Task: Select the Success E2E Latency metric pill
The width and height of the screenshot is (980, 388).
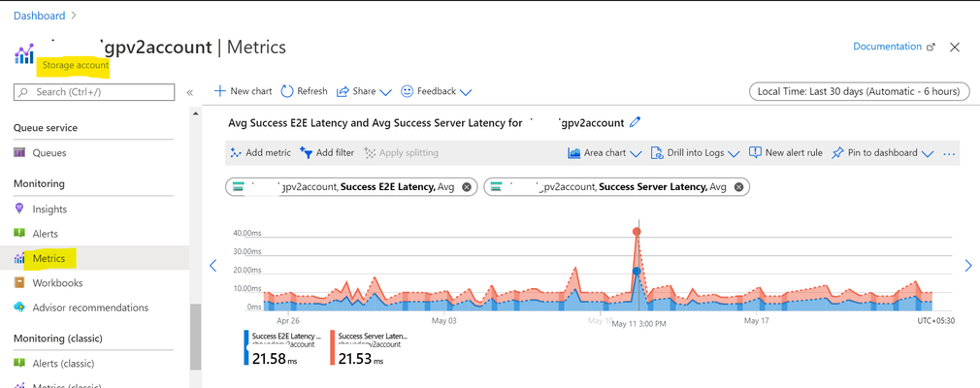Action: click(x=351, y=187)
